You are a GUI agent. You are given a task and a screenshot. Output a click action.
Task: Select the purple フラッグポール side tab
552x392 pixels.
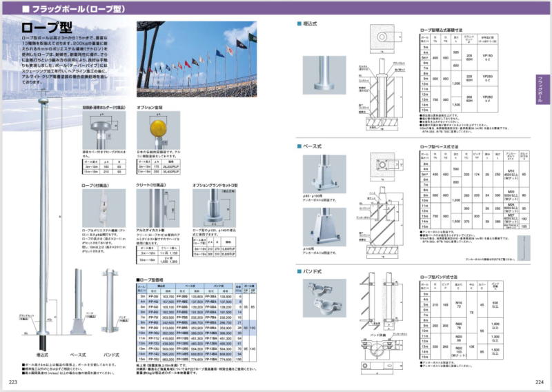[x=542, y=90]
